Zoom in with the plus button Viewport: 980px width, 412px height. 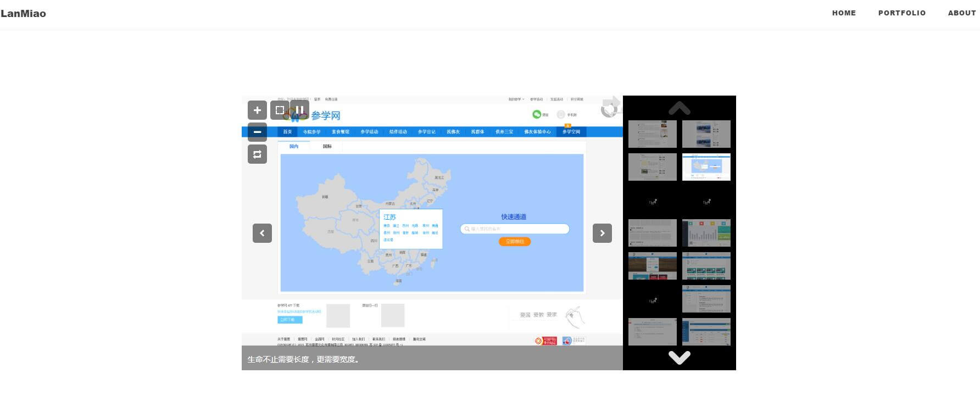(x=257, y=110)
